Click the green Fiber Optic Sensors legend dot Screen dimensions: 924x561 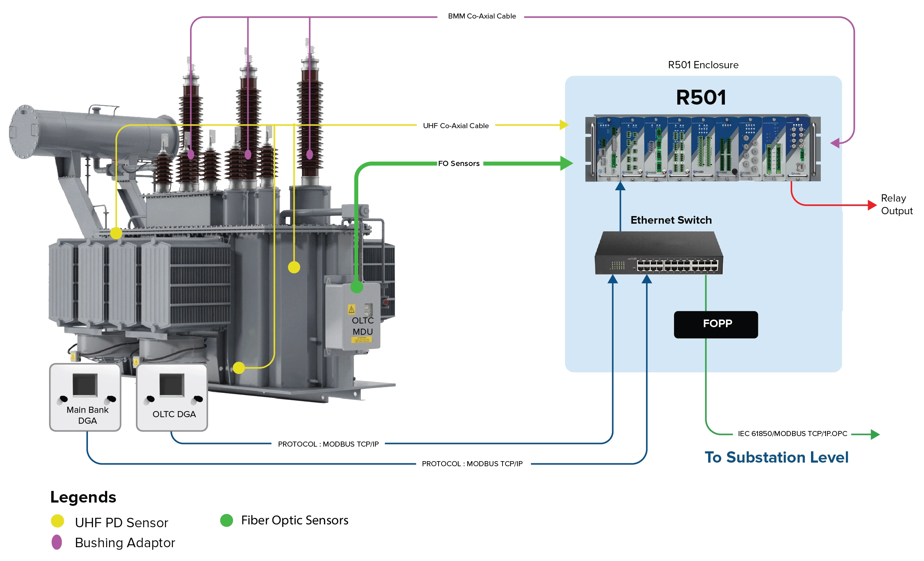pyautogui.click(x=226, y=520)
